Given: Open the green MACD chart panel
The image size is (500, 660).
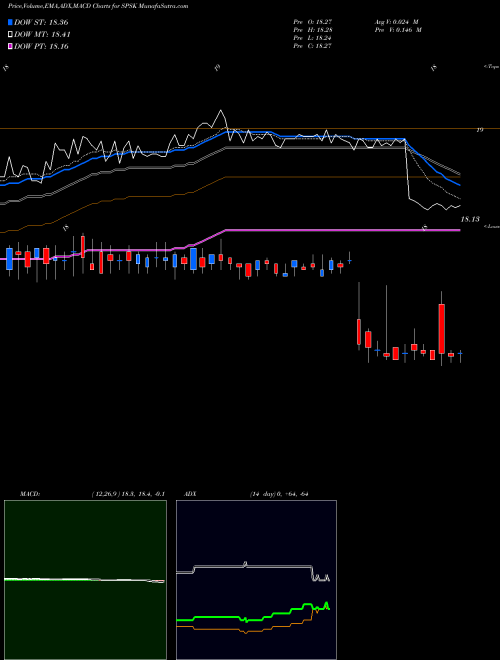Looking at the screenshot, I should click(85, 580).
